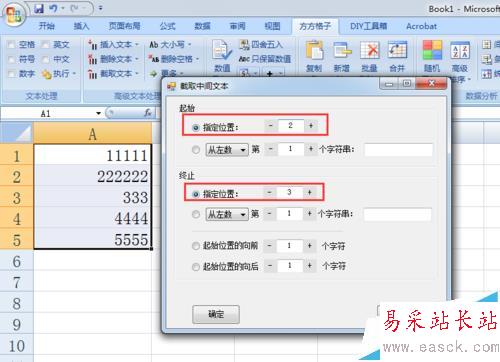The height and width of the screenshot is (362, 500).
Task: Click the 起始 个字符串 text field
Action: [x=398, y=150]
